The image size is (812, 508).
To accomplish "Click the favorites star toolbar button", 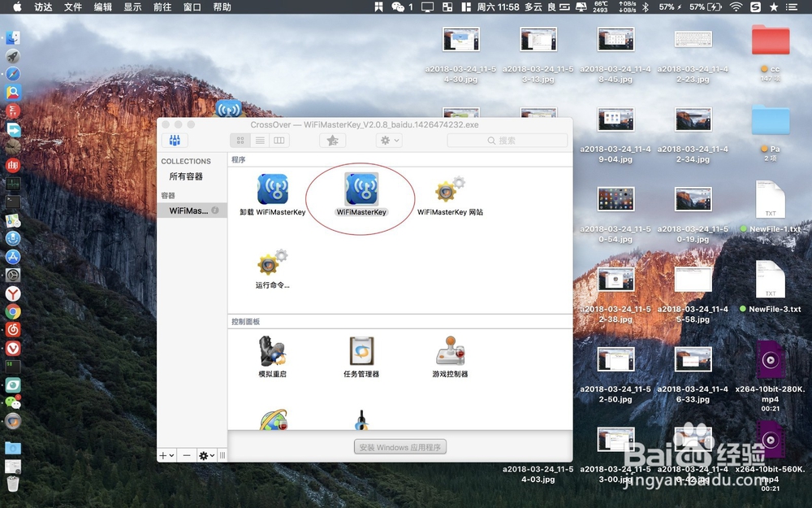I will [x=332, y=141].
